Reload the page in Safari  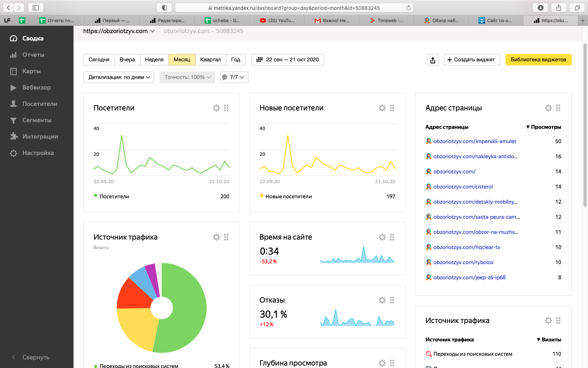408,8
